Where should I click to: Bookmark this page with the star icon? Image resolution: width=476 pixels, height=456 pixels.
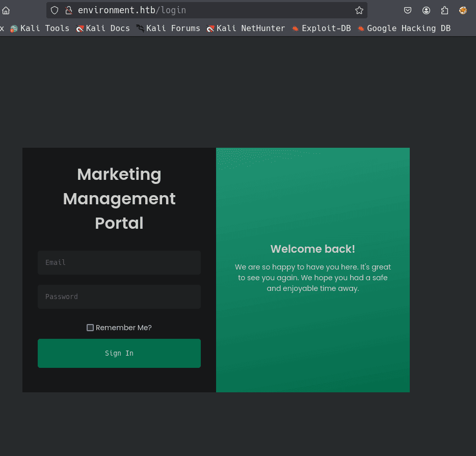(x=359, y=10)
